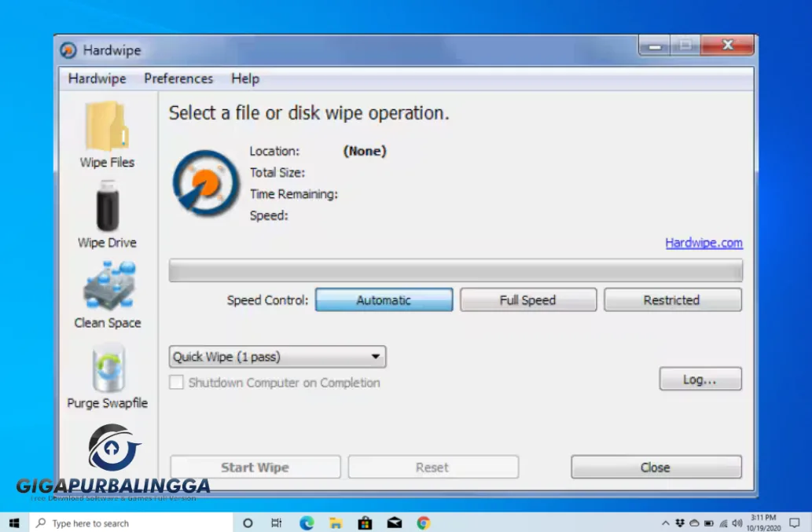Click the battery tray icon

point(709,523)
